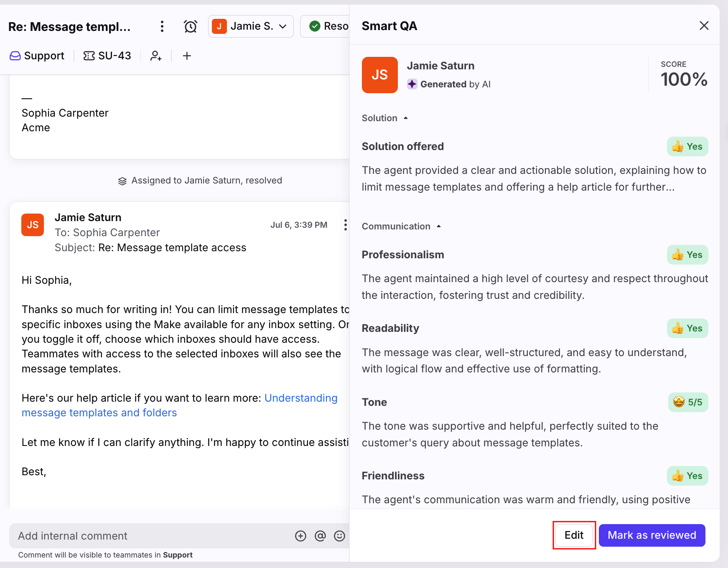Click the snooze alarm clock icon

pos(191,26)
